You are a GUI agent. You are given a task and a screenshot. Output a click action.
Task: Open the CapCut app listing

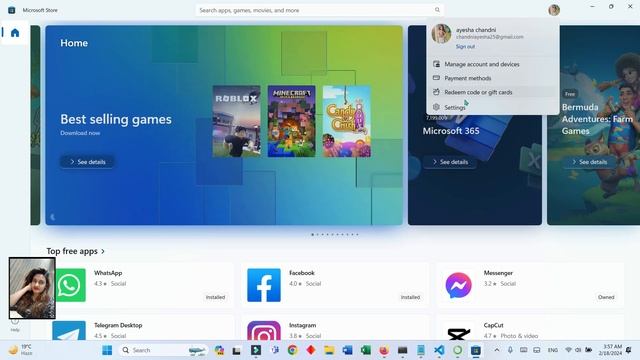coord(530,328)
